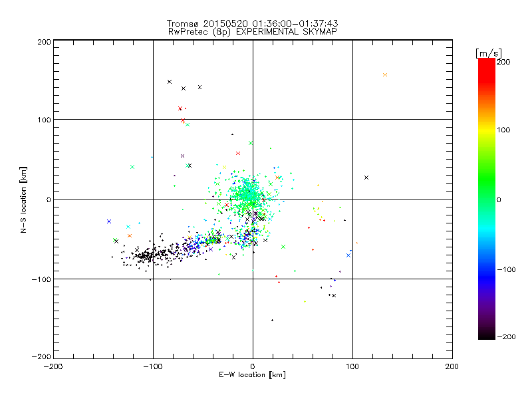Click the topmost black X marker
This screenshot has width=532, height=399.
click(170, 82)
